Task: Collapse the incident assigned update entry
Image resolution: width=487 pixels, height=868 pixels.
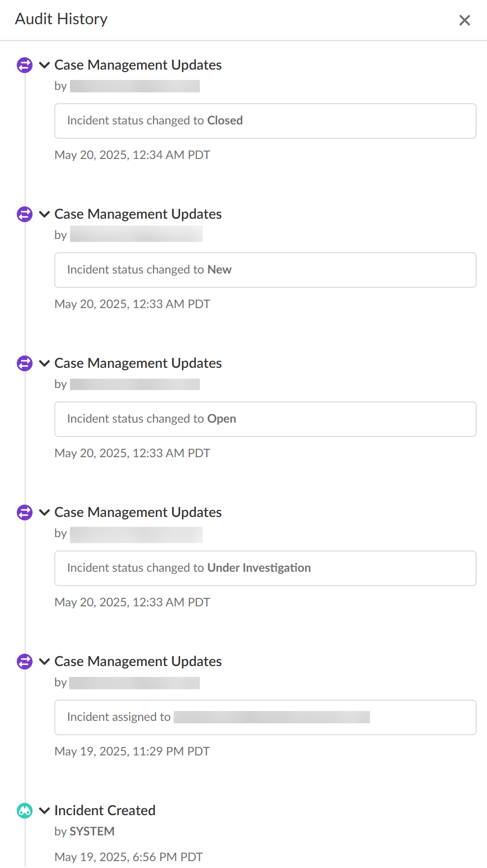Action: 44,662
